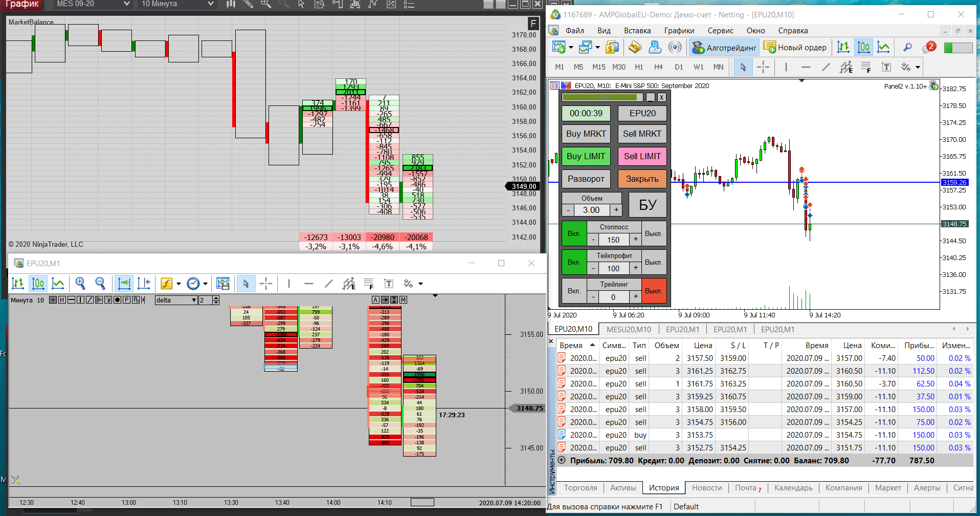Screen dimensions: 980x516
Task: Increase Стоплосс value with plus button
Action: [636, 239]
